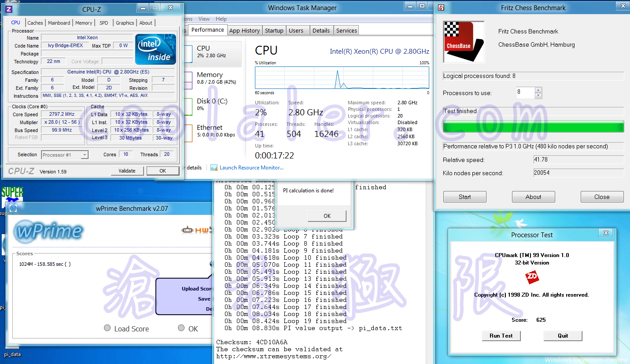This screenshot has height=364, width=630.
Task: Open the About tab in CPU-Z
Action: (x=146, y=23)
